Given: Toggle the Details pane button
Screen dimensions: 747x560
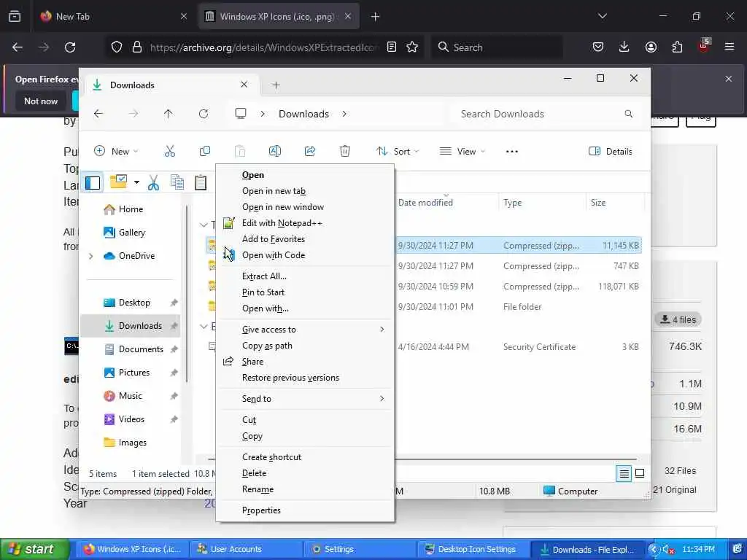Looking at the screenshot, I should (x=611, y=152).
